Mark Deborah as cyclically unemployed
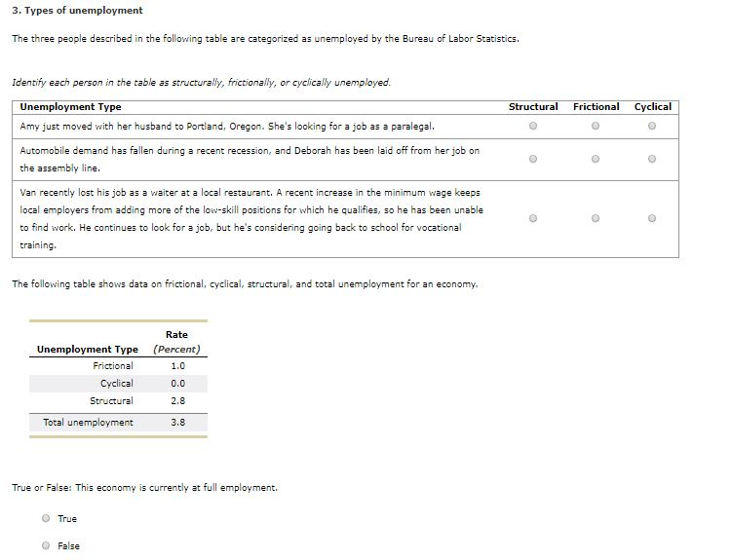Image resolution: width=732 pixels, height=560 pixels. point(652,159)
